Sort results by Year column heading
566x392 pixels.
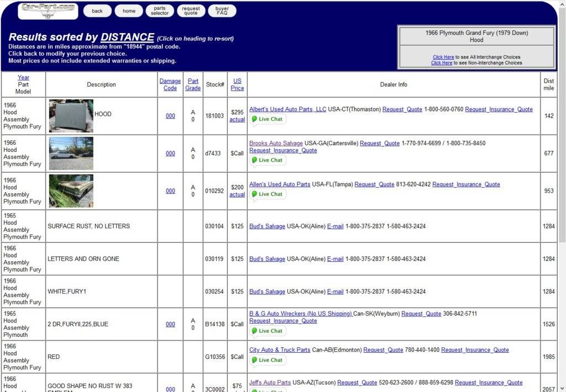click(23, 78)
